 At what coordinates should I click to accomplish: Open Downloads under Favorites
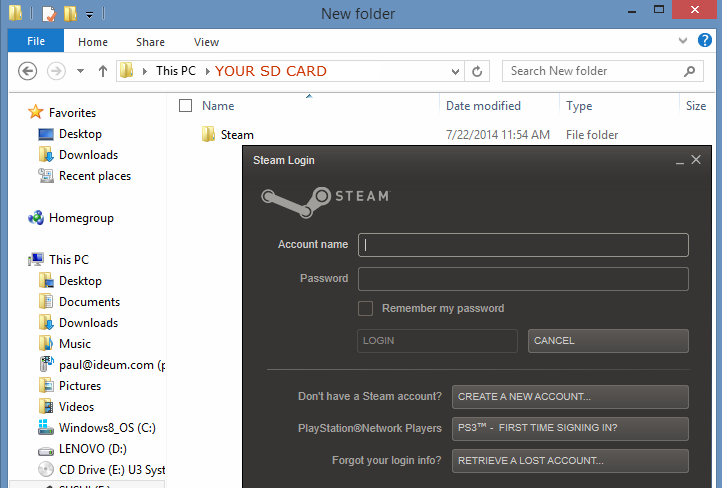pyautogui.click(x=78, y=155)
